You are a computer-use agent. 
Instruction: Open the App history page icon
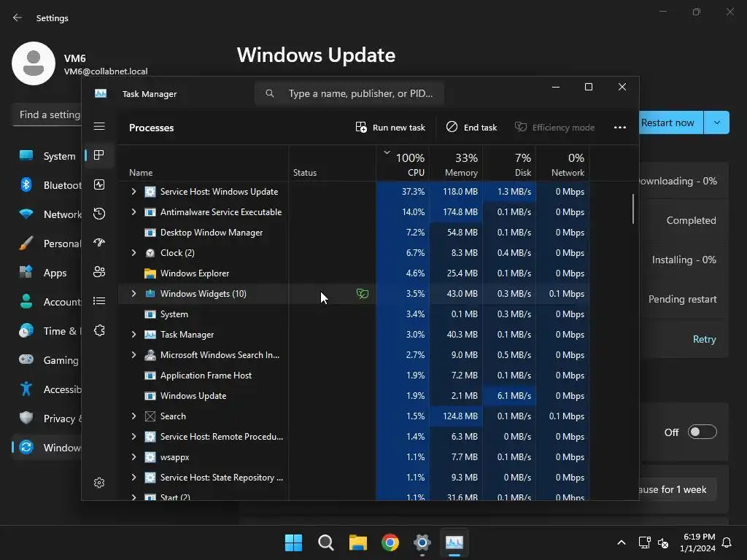99,214
